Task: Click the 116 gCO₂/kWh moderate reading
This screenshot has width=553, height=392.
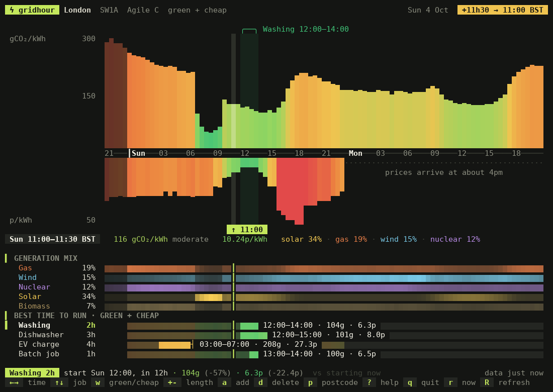Action: [161, 239]
